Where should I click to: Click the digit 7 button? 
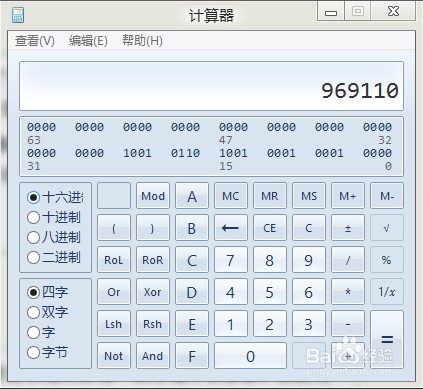(231, 260)
